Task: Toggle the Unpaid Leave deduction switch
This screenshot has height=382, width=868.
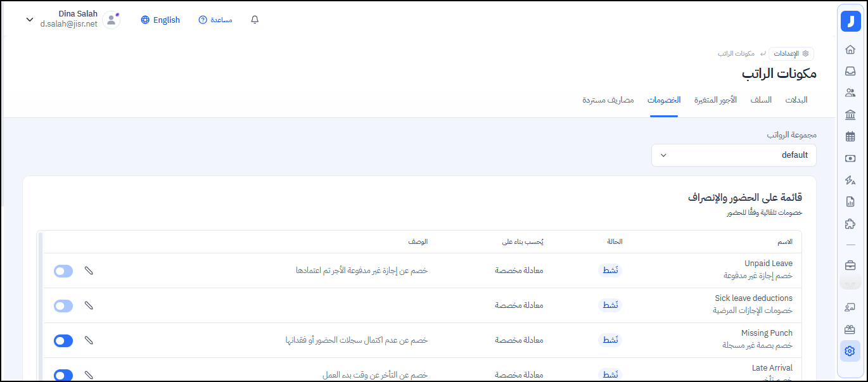Action: point(63,271)
